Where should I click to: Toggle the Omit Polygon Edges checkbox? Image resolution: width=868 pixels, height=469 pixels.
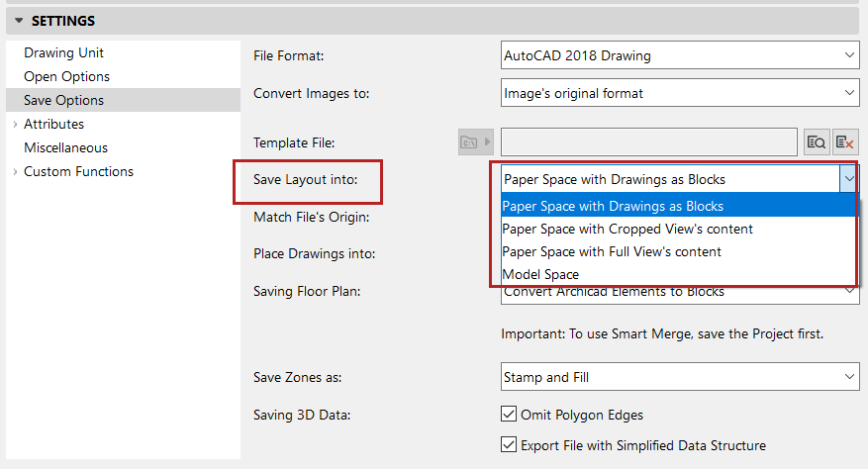[x=510, y=414]
